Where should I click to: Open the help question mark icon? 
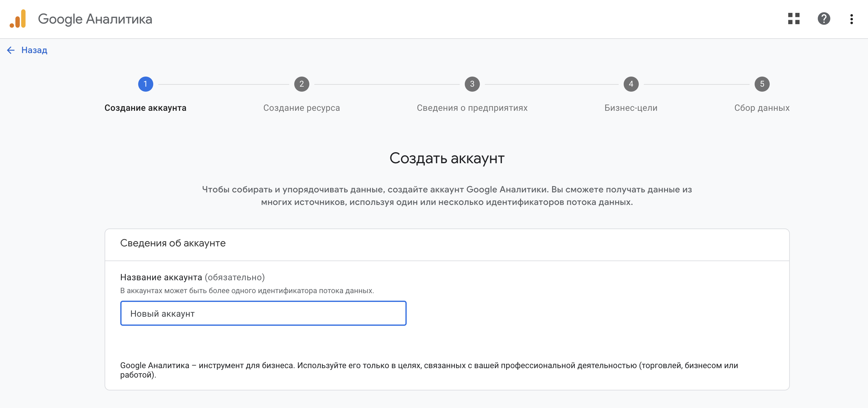(823, 19)
